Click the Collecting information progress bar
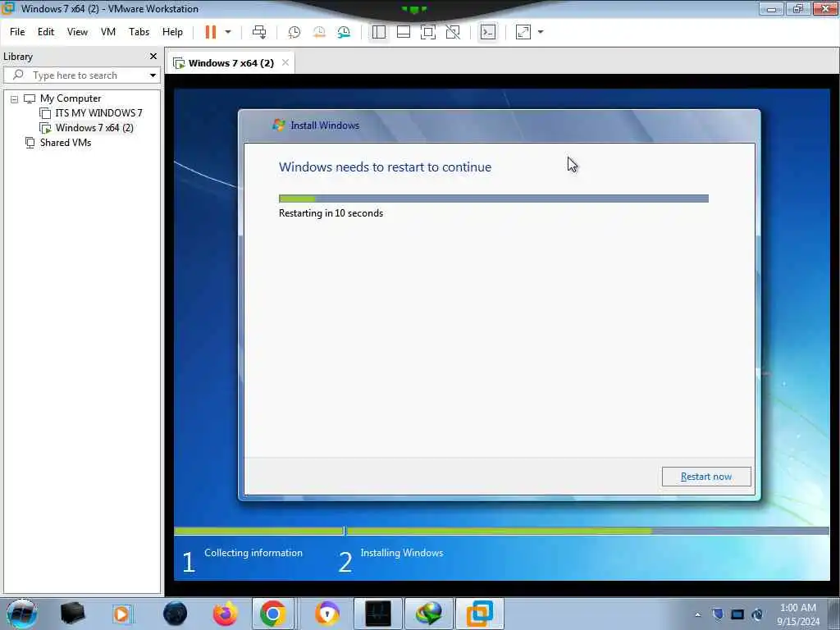This screenshot has width=840, height=630. tap(258, 532)
